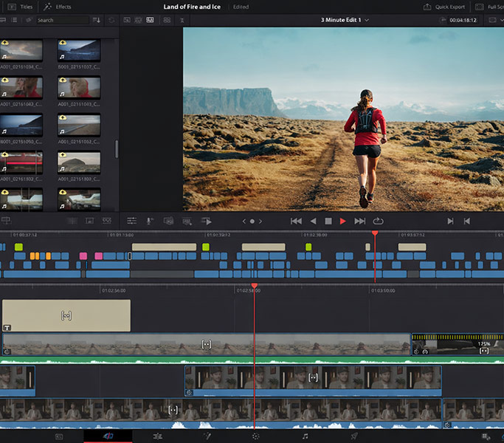504x443 pixels.
Task: Select the A001_02161043 clip thumbnail
Action: (79, 87)
